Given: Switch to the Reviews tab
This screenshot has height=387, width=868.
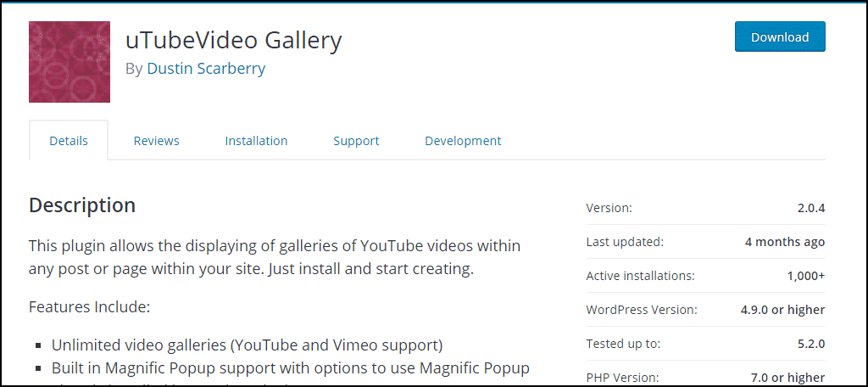Looking at the screenshot, I should pos(156,141).
